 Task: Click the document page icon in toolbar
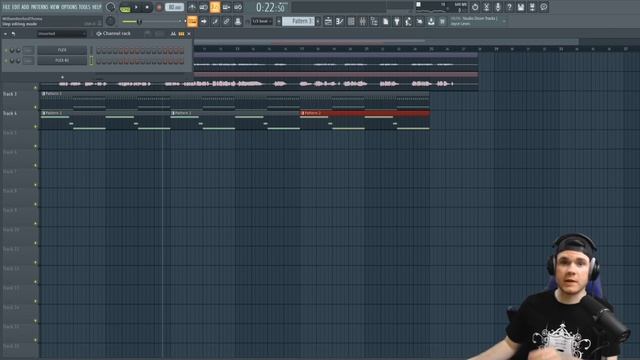pyautogui.click(x=385, y=21)
